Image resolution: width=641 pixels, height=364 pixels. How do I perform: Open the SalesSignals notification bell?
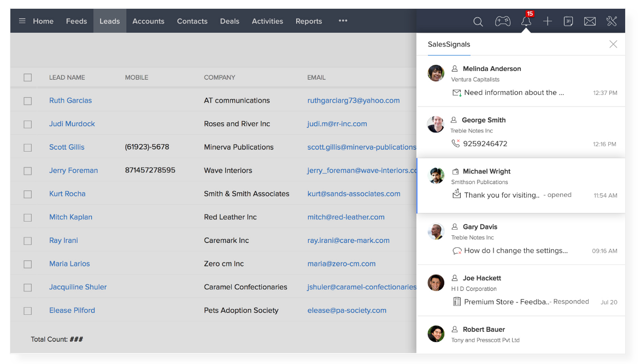(x=526, y=22)
